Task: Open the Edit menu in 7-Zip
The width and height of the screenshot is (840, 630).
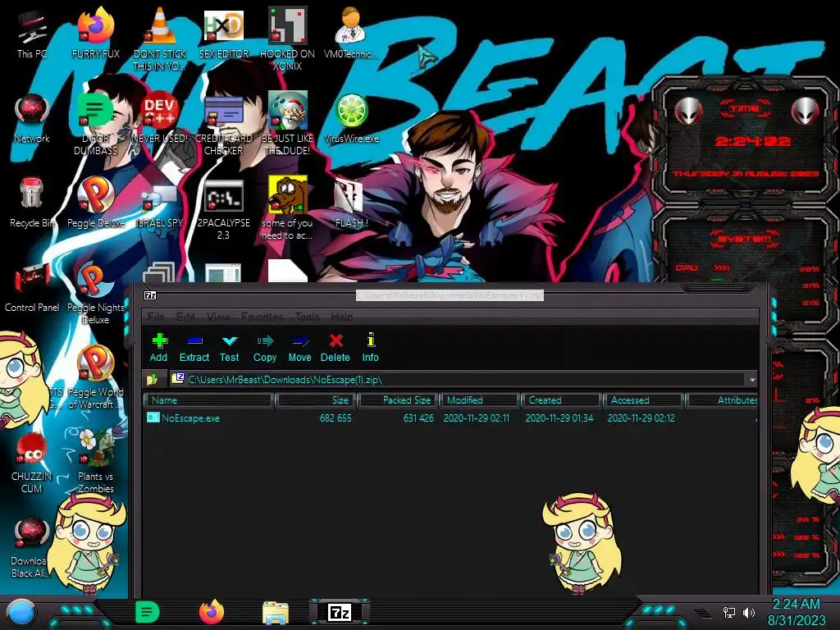Action: (x=185, y=317)
